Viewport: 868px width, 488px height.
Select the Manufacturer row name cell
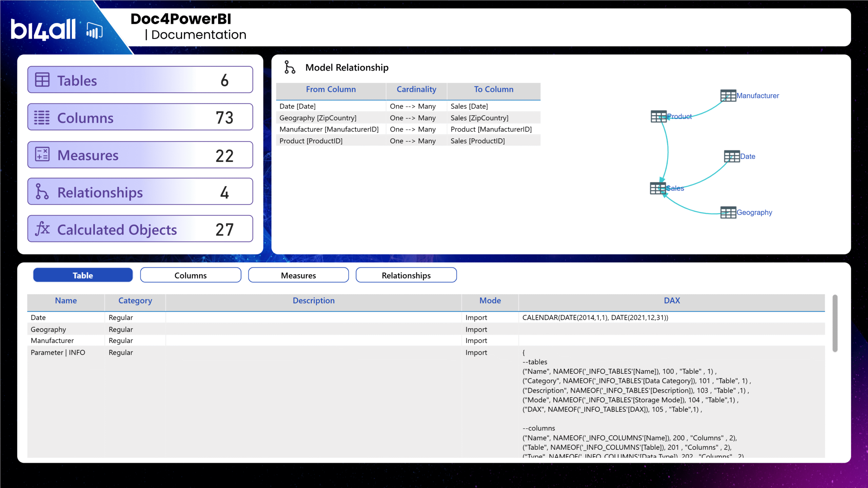(66, 341)
